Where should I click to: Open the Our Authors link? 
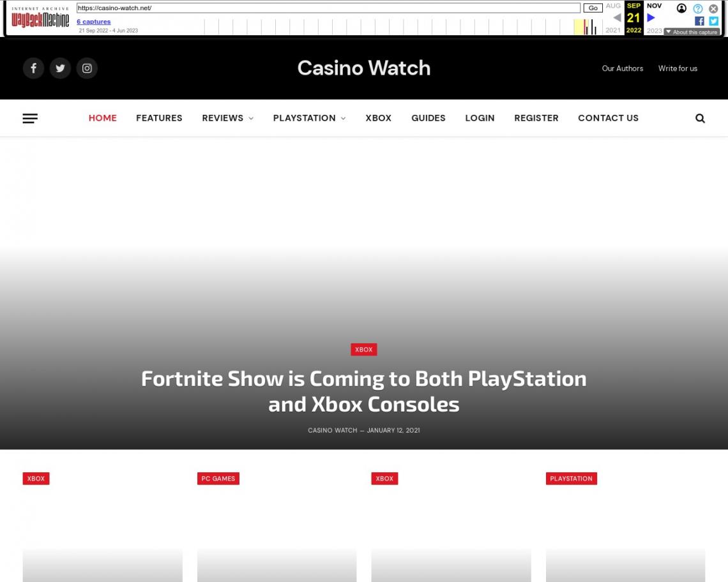pyautogui.click(x=623, y=68)
